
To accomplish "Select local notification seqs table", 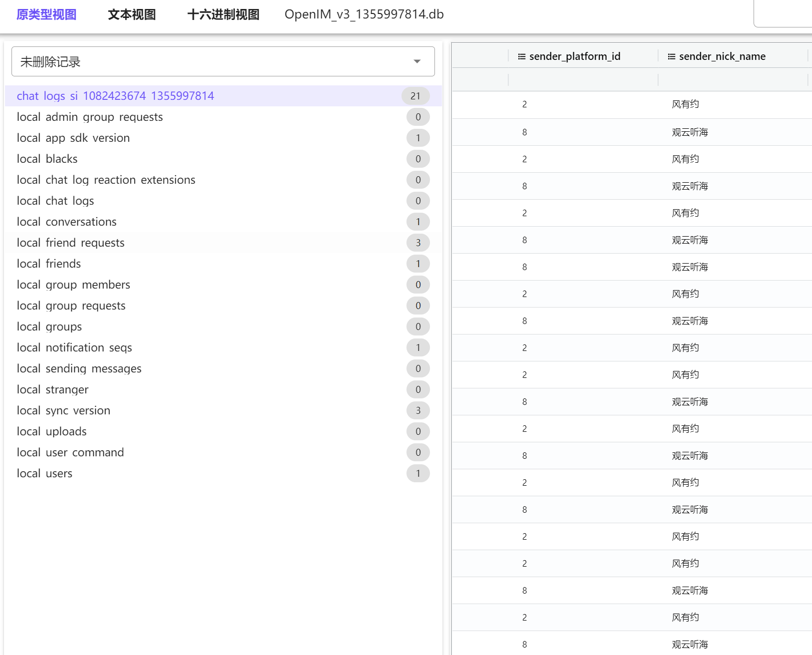I will (x=223, y=347).
